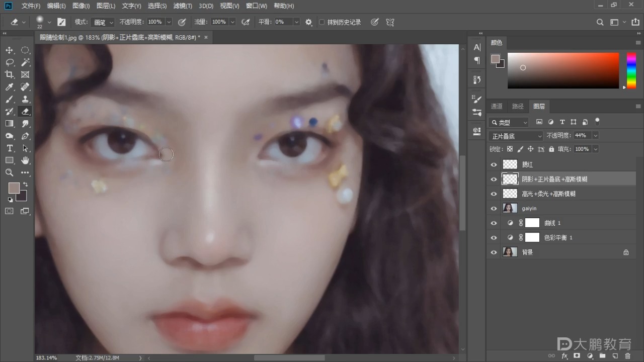
Task: Enable the 抹到历史记录 checkbox
Action: click(322, 22)
